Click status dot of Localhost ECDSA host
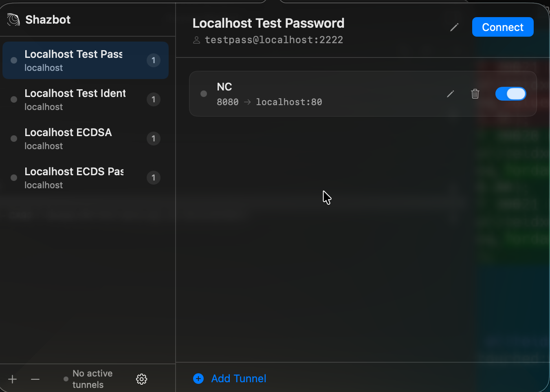The width and height of the screenshot is (550, 392). click(14, 139)
